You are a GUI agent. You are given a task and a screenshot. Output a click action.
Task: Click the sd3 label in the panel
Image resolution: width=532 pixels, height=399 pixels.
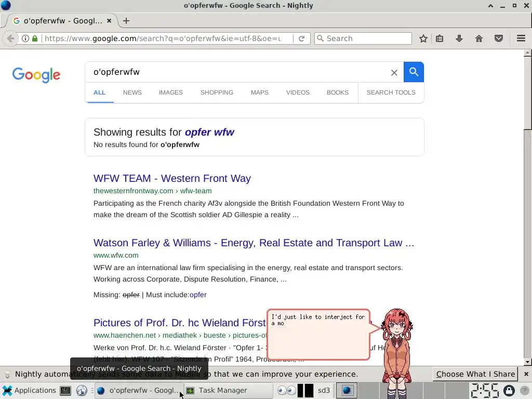[324, 391]
